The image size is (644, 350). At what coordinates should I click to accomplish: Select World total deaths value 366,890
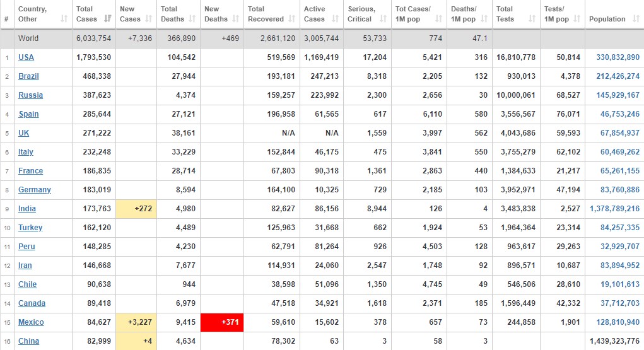coord(181,38)
